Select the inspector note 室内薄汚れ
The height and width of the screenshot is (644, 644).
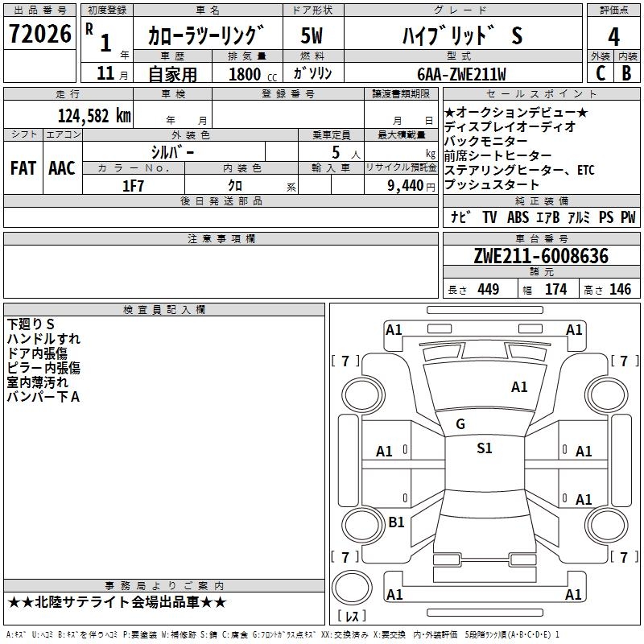pos(37,382)
